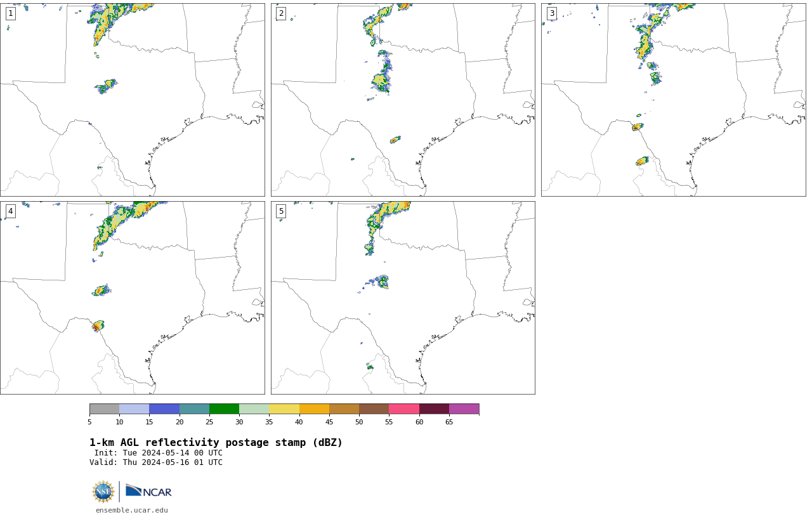Image resolution: width=812 pixels, height=517 pixels.
Task: Click the '1-km AGL reflectivity postage stamp (dBZ)' title
Action: pyautogui.click(x=216, y=443)
